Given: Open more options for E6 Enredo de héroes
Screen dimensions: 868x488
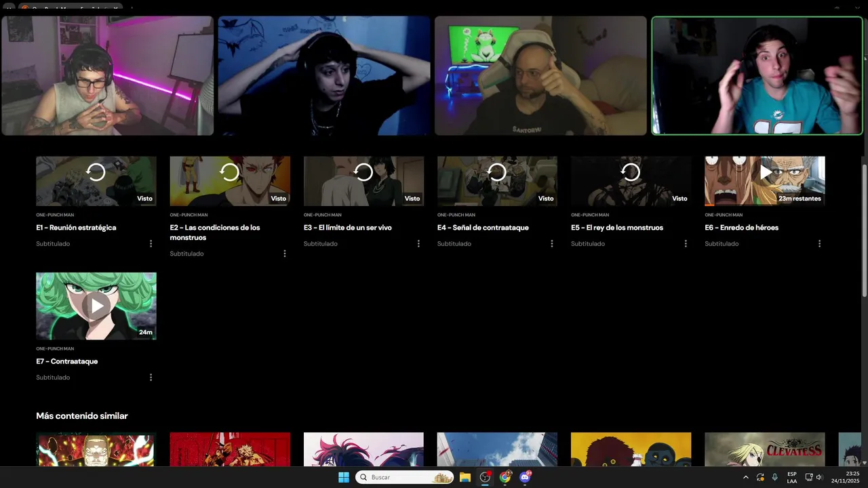Looking at the screenshot, I should (819, 243).
